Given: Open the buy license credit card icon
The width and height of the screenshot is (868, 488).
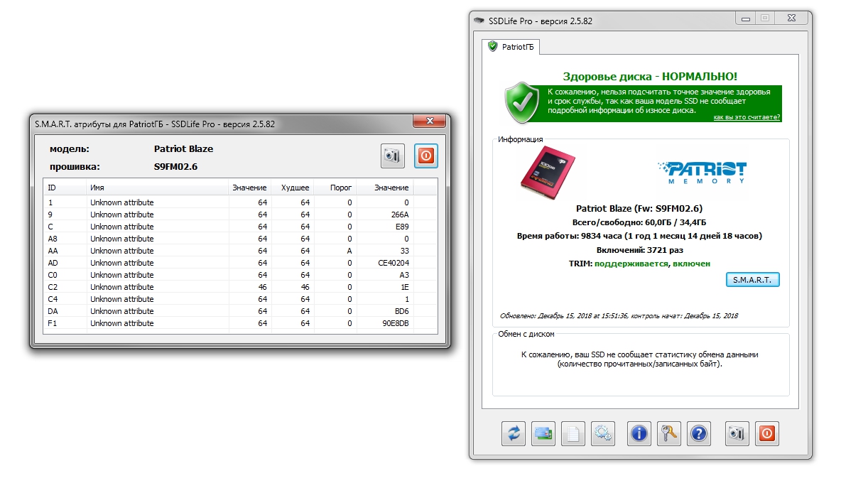Looking at the screenshot, I should coord(543,433).
